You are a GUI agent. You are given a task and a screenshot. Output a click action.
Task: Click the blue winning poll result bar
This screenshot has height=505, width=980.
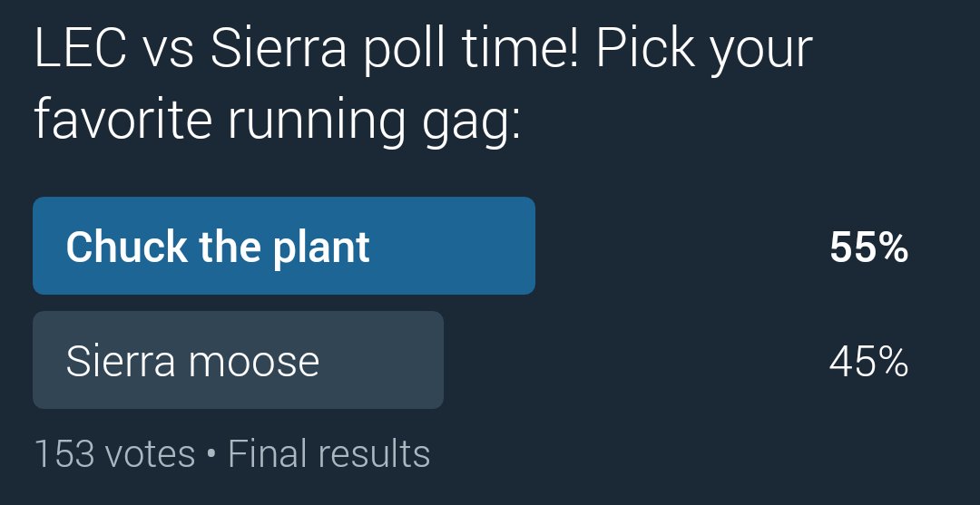[x=284, y=246]
